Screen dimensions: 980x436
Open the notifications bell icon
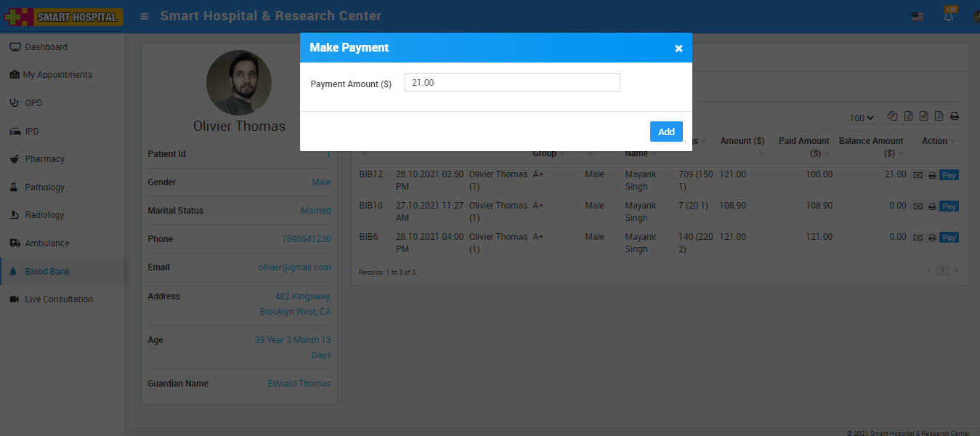tap(948, 16)
